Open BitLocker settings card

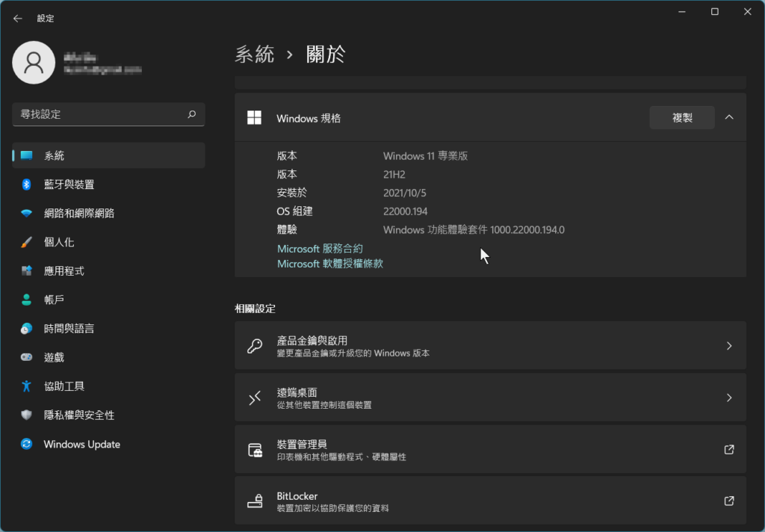[490, 501]
